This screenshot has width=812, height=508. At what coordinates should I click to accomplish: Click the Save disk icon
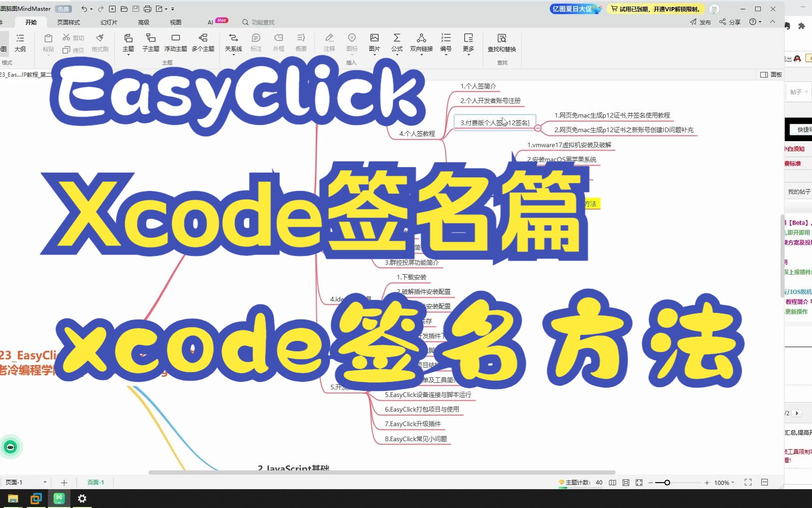(136, 9)
